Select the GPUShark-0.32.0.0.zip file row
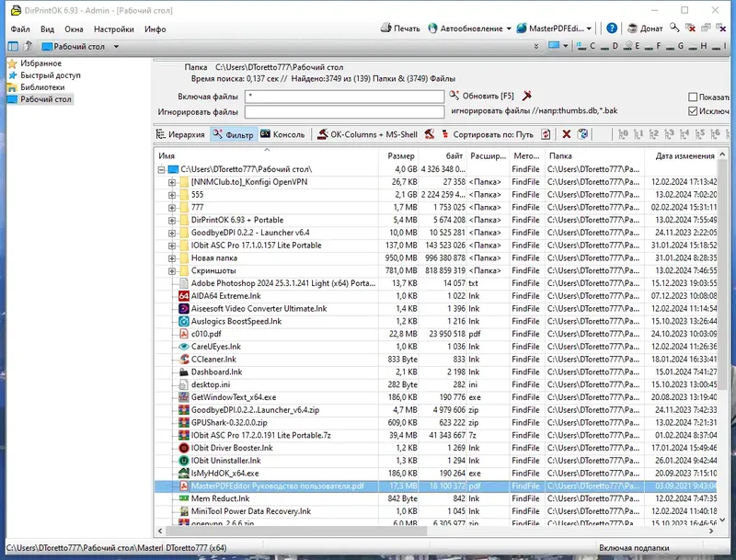This screenshot has width=736, height=560. 436,423
